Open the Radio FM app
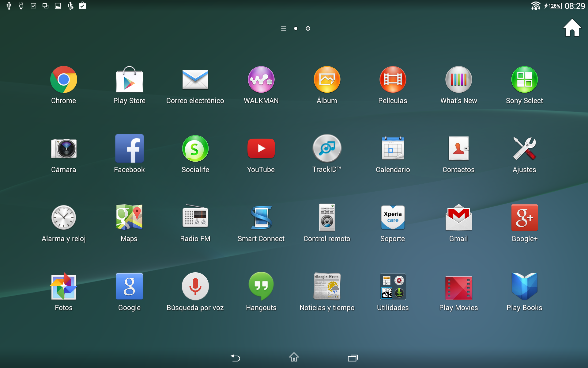The height and width of the screenshot is (368, 588). click(195, 217)
